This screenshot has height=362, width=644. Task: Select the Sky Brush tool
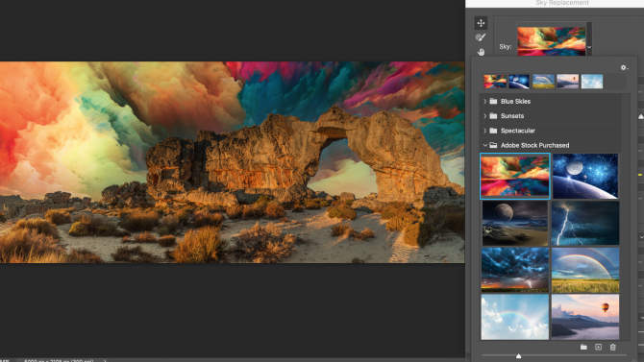click(481, 37)
